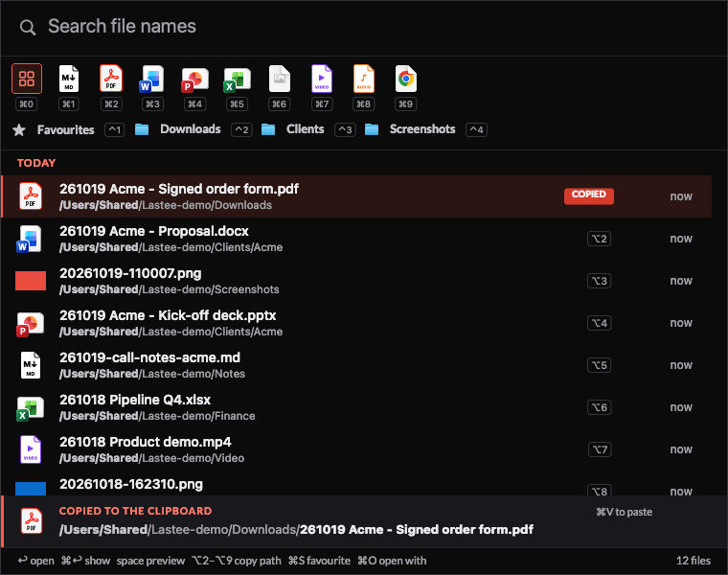The image size is (728, 575).
Task: Click ⌥8 copy path badge for 20261018-162310.png
Action: 599,491
